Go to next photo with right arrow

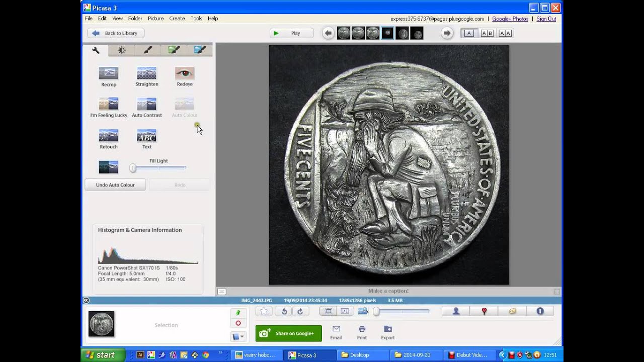(x=447, y=33)
